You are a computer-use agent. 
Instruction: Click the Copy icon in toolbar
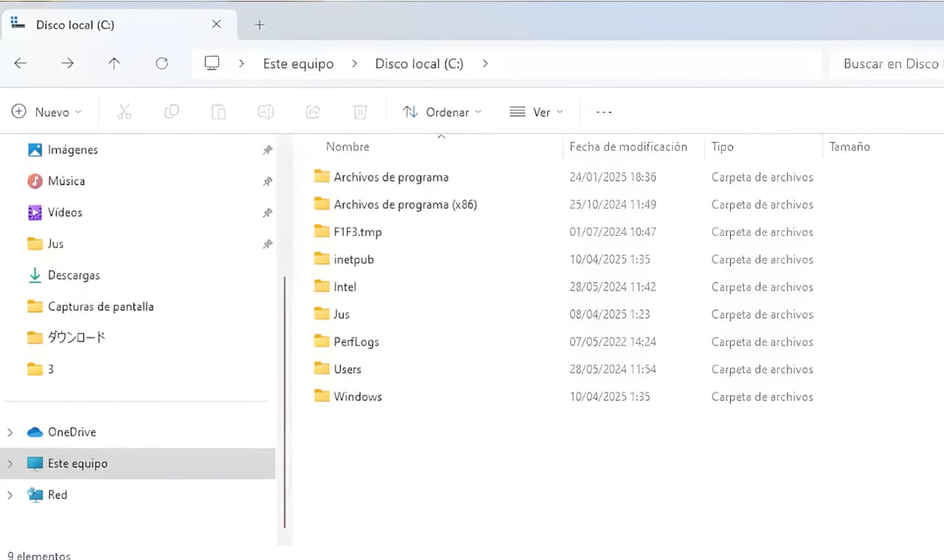(171, 112)
